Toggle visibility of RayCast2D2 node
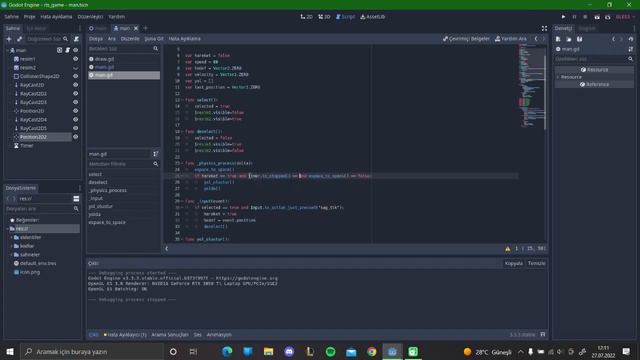This screenshot has width=640, height=360. tap(76, 93)
